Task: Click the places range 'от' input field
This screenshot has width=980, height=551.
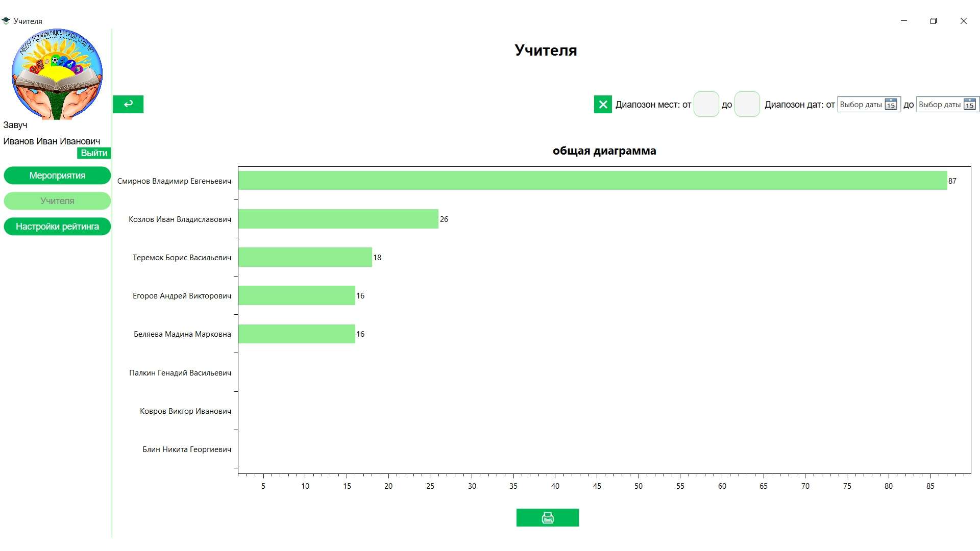Action: click(706, 104)
